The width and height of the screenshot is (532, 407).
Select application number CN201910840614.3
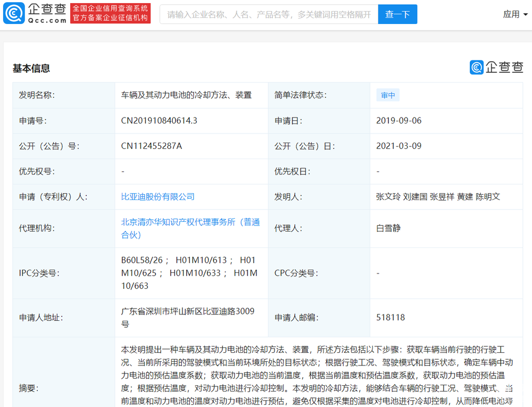(x=160, y=120)
